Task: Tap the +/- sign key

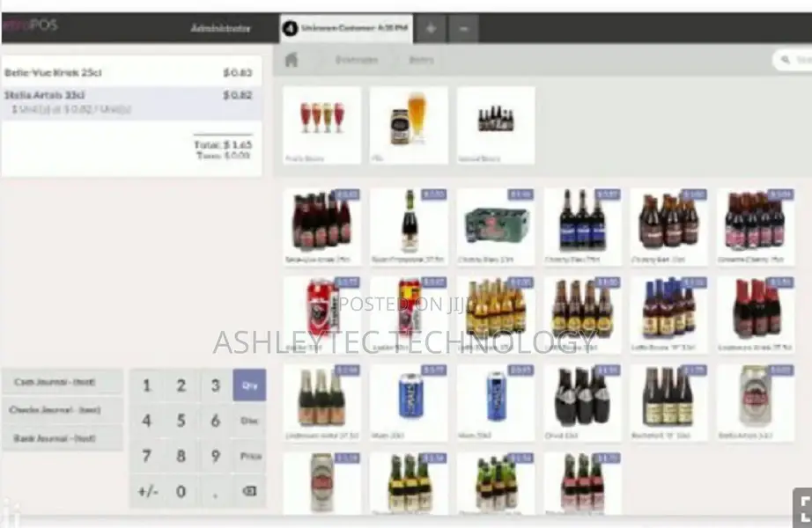Action: (146, 491)
